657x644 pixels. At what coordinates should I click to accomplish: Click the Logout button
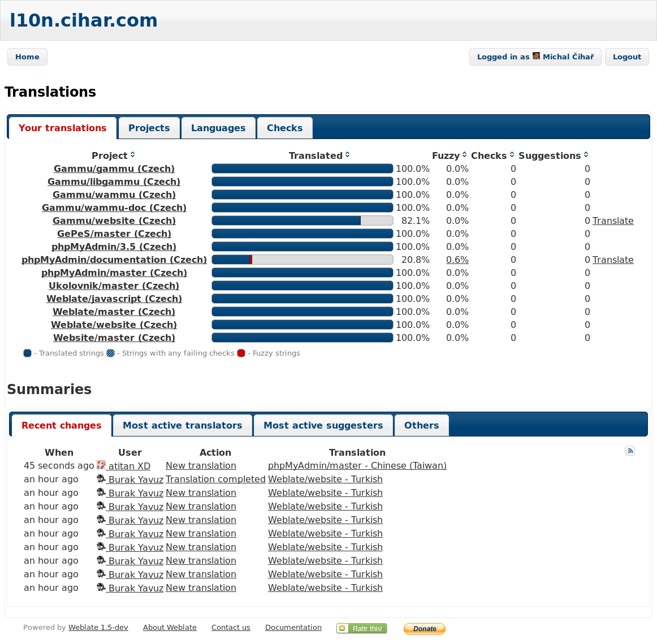(x=627, y=57)
